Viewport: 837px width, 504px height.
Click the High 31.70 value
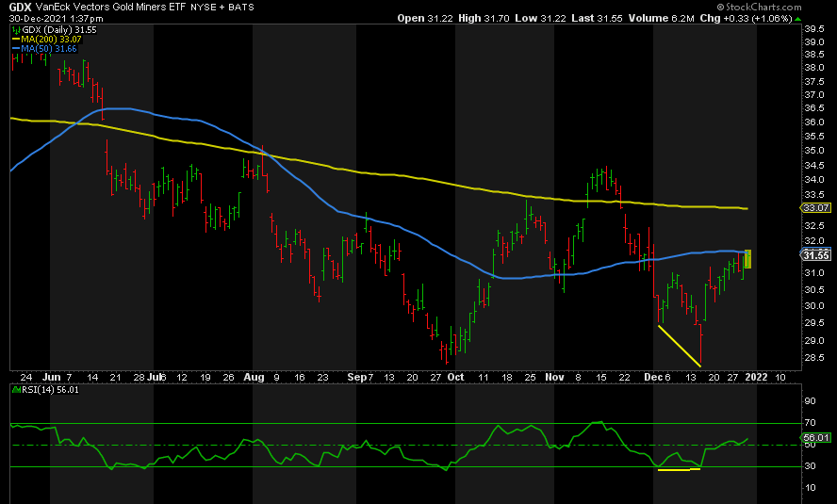(484, 18)
